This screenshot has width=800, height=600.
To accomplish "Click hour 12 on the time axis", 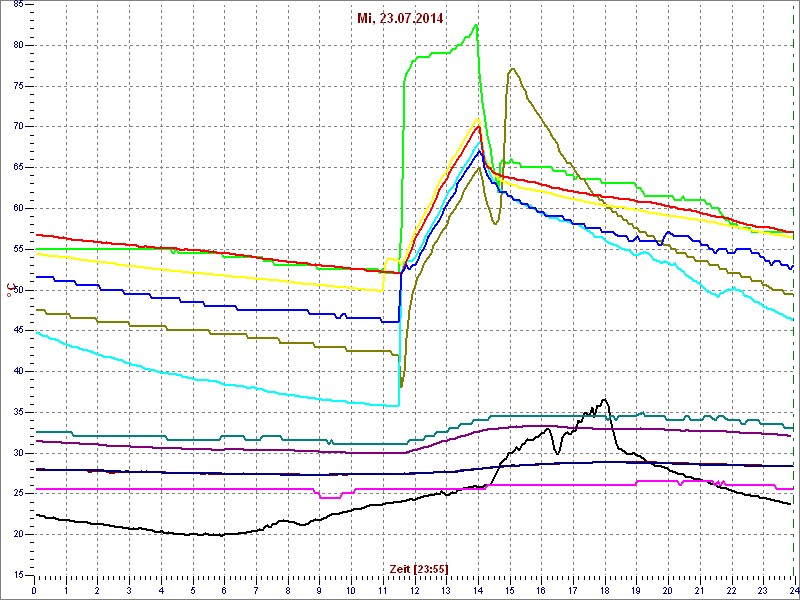I will (x=414, y=589).
